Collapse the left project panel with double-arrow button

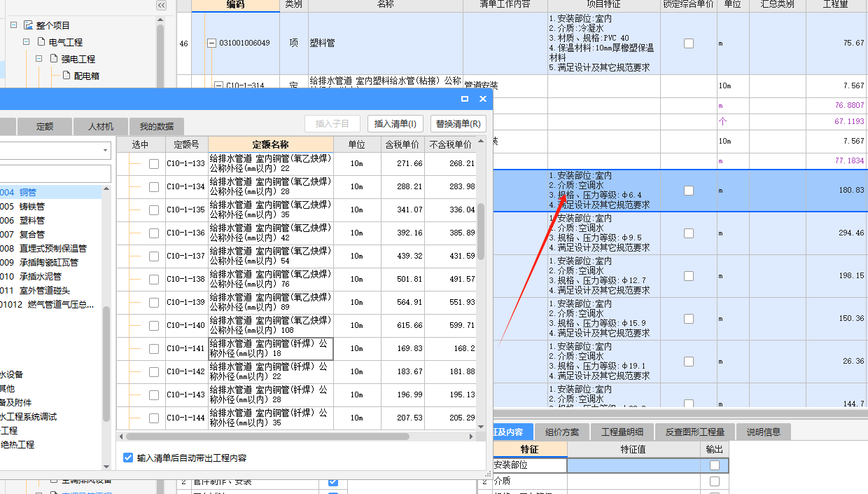[x=161, y=6]
